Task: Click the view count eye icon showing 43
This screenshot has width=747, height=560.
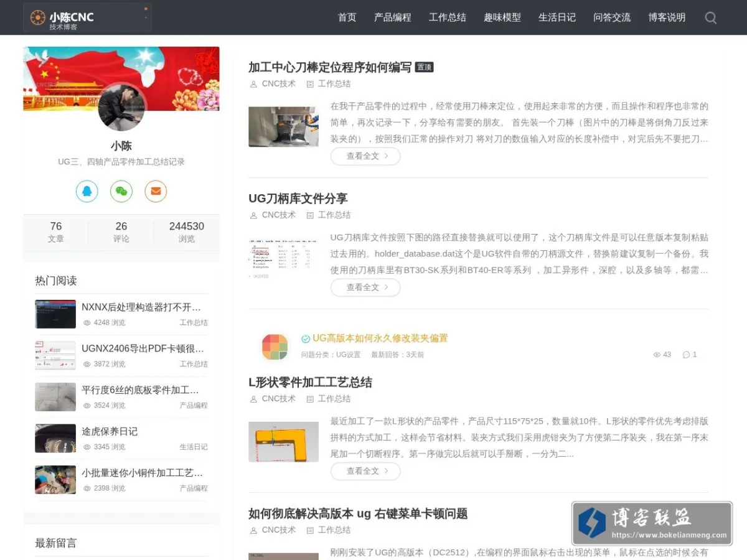Action: (657, 355)
